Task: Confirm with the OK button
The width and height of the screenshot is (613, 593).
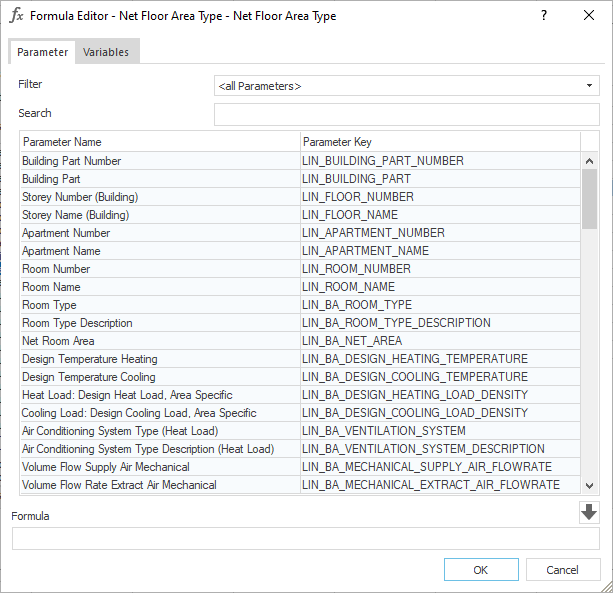Action: click(x=481, y=570)
